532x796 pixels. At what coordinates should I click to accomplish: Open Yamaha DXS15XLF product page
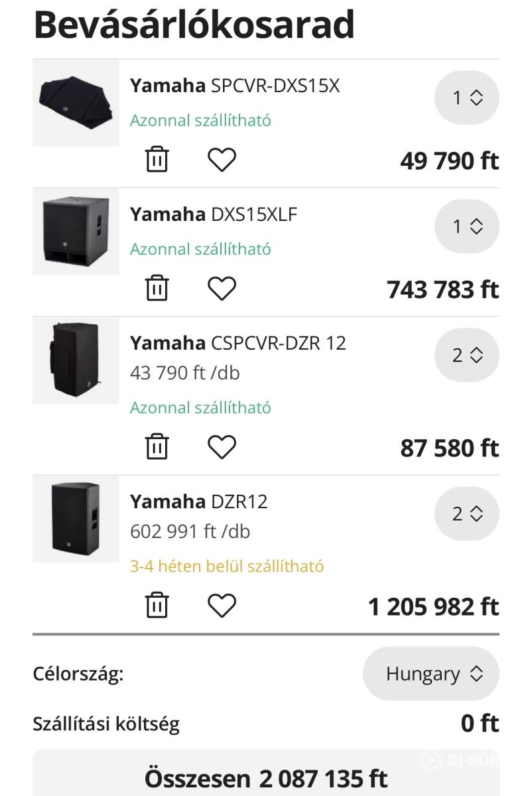click(x=214, y=214)
